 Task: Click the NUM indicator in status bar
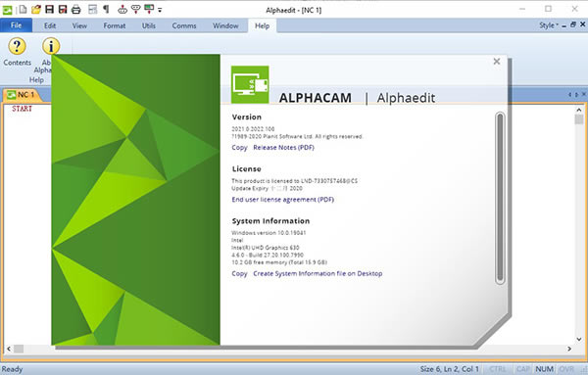(544, 369)
